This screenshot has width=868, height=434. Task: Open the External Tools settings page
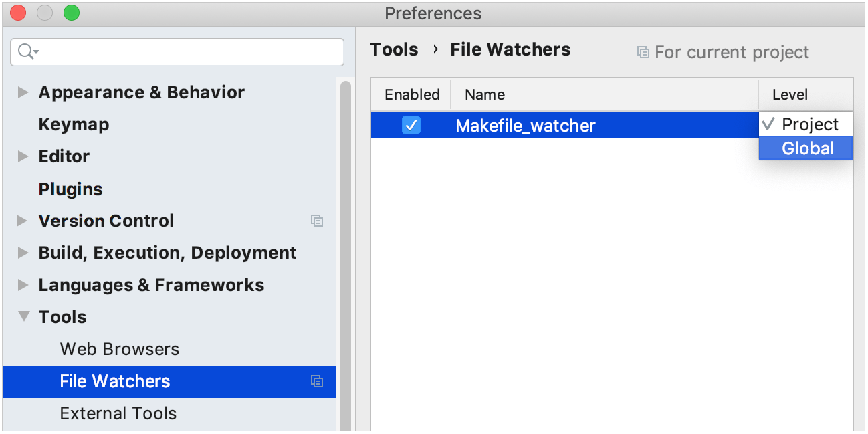[x=118, y=413]
